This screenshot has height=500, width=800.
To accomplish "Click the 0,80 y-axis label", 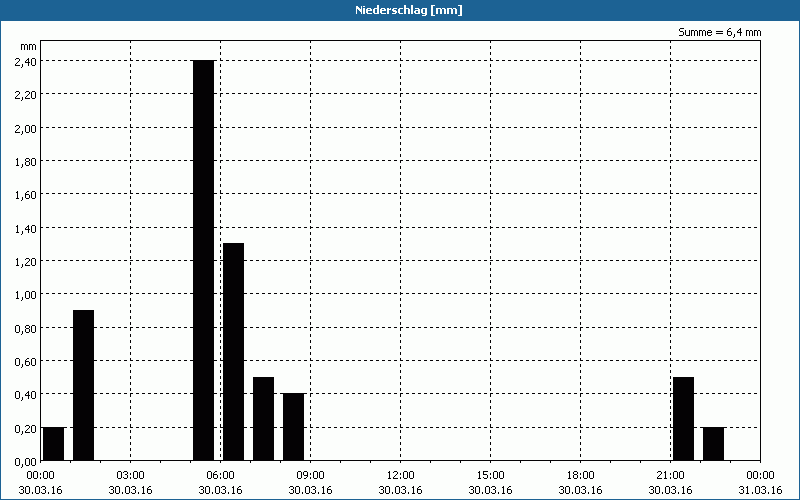I will [x=26, y=328].
